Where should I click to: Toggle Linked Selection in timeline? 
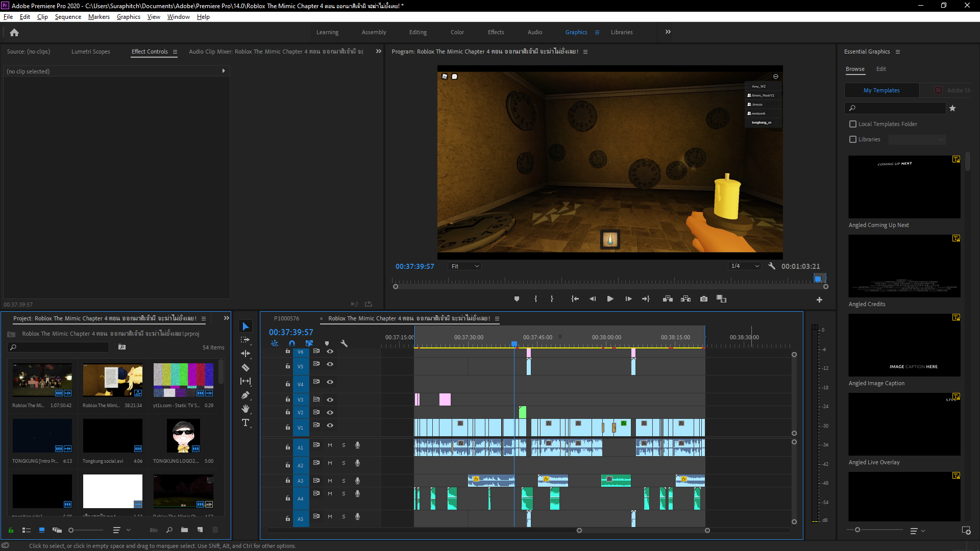[309, 344]
